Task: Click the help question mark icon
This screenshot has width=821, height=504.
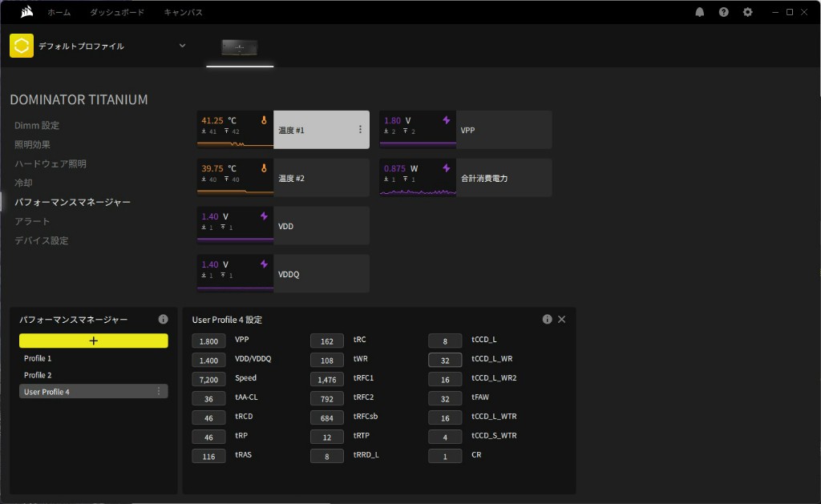Action: pos(724,12)
